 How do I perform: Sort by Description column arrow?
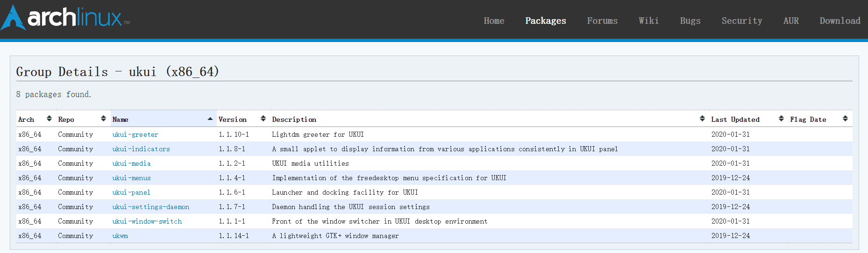click(702, 119)
